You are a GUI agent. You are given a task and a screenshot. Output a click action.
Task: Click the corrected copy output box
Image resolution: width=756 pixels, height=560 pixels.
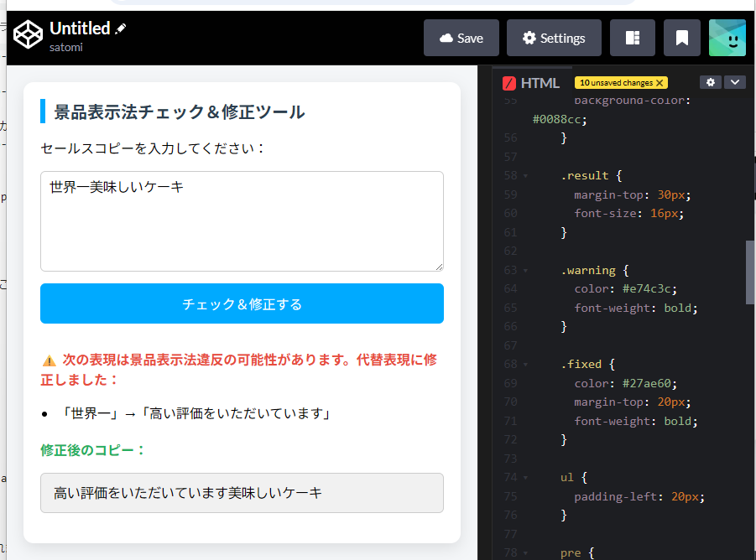242,493
